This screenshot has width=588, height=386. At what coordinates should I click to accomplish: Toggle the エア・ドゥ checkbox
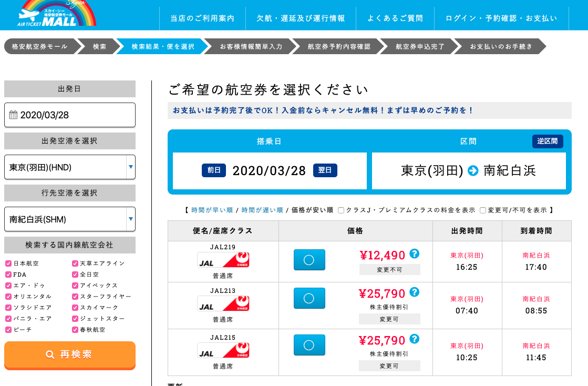pos(8,286)
